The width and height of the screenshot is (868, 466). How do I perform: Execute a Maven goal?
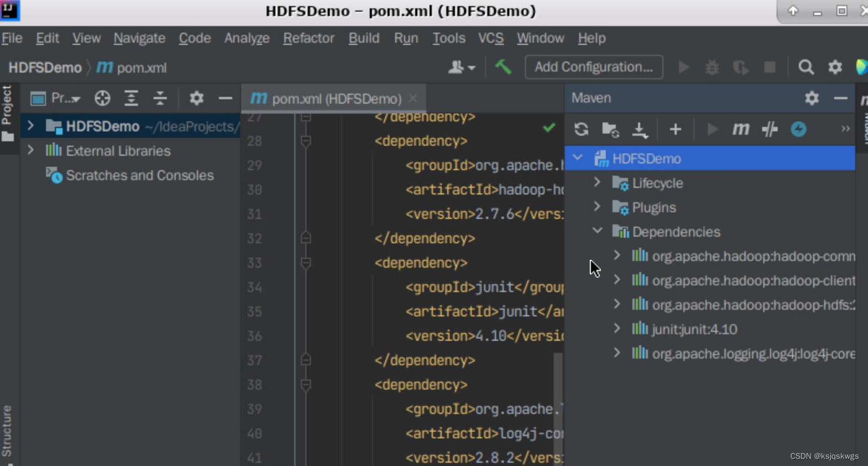click(741, 129)
